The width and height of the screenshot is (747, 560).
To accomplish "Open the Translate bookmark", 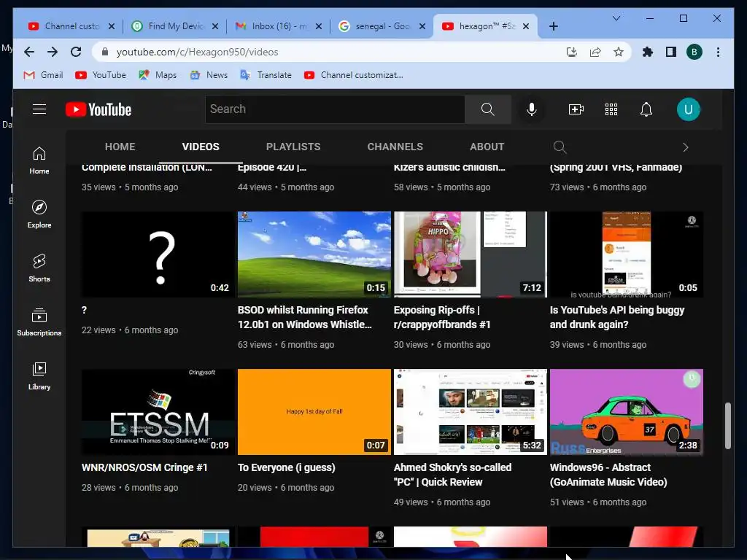I will [266, 75].
